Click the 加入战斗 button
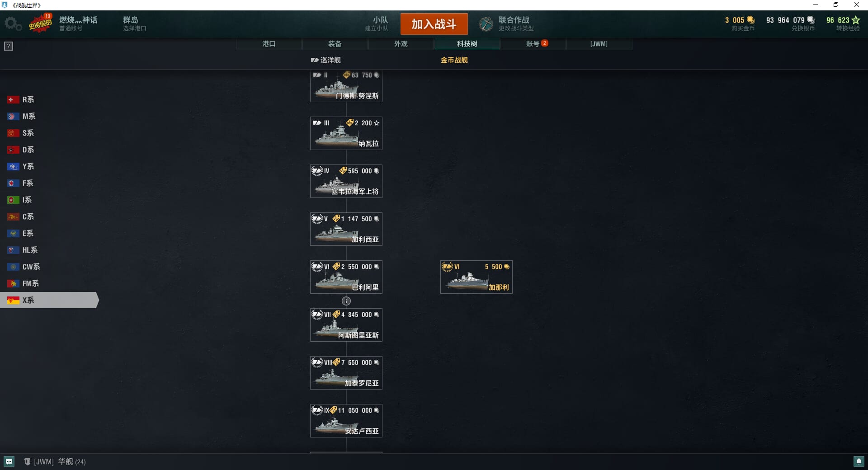The width and height of the screenshot is (868, 470). point(434,24)
